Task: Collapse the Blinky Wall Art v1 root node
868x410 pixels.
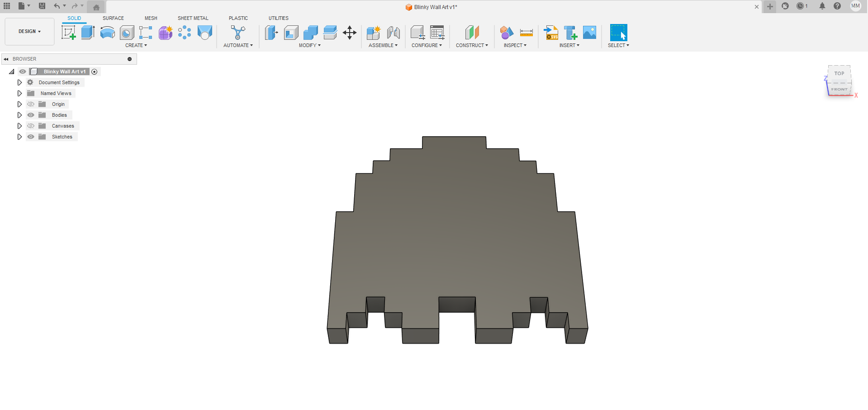Action: 12,72
